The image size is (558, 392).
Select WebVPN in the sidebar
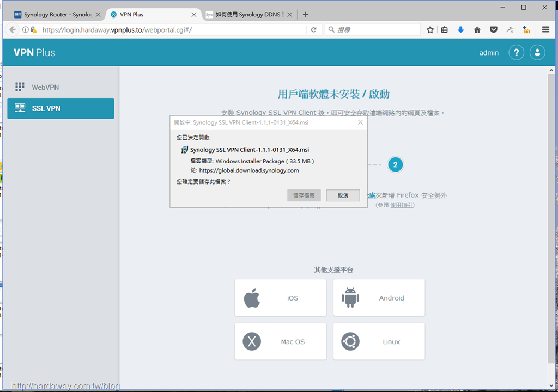[x=61, y=87]
